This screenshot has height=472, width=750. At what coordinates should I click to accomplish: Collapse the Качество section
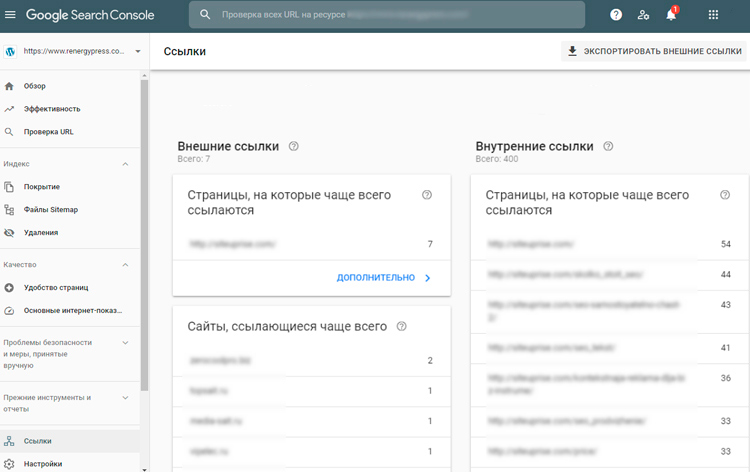[x=125, y=265]
